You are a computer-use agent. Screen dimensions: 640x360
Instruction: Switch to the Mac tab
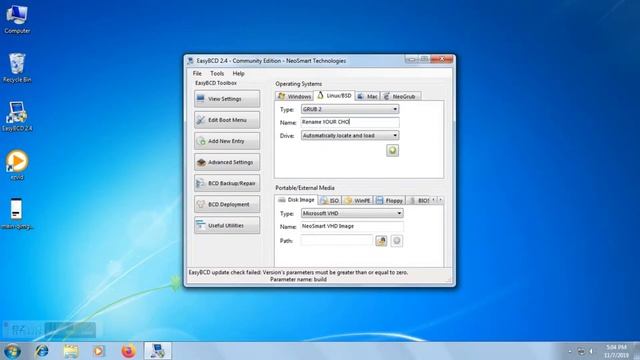coord(367,96)
